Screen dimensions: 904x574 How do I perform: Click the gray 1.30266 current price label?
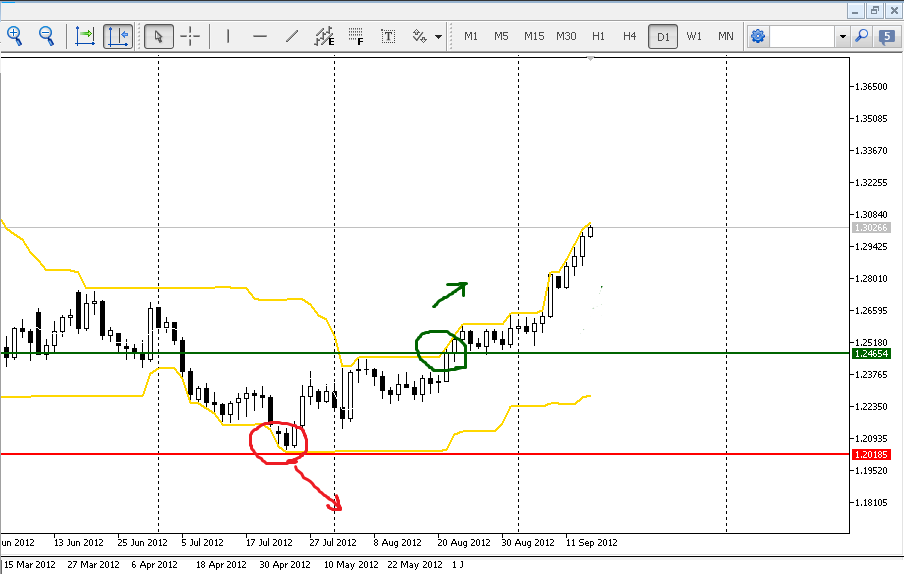(x=871, y=228)
